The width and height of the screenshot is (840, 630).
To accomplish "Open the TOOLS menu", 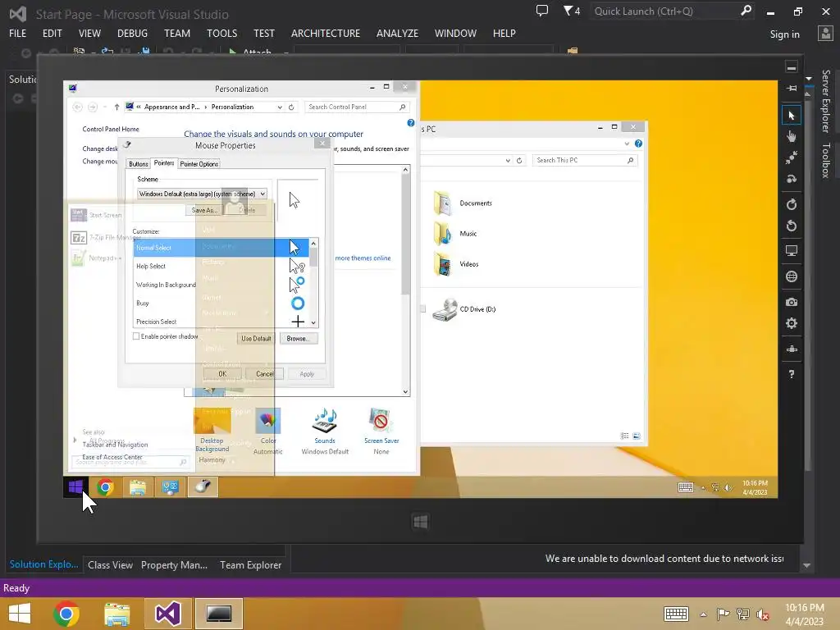I will click(x=221, y=33).
